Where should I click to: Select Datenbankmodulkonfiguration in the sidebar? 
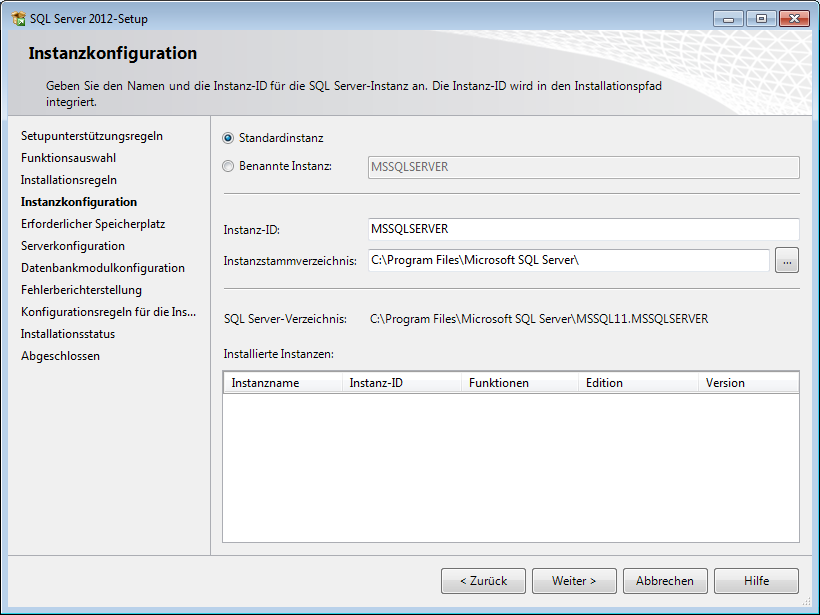tap(103, 268)
